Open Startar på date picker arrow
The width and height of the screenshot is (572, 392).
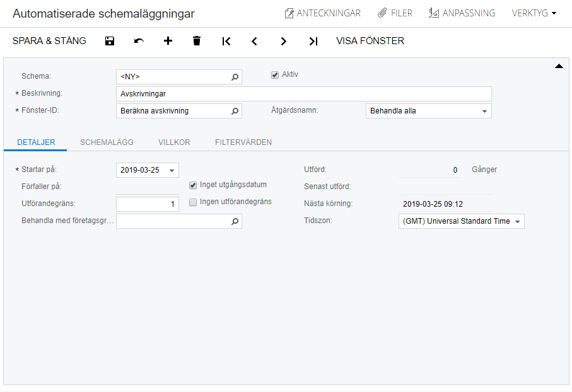click(172, 170)
